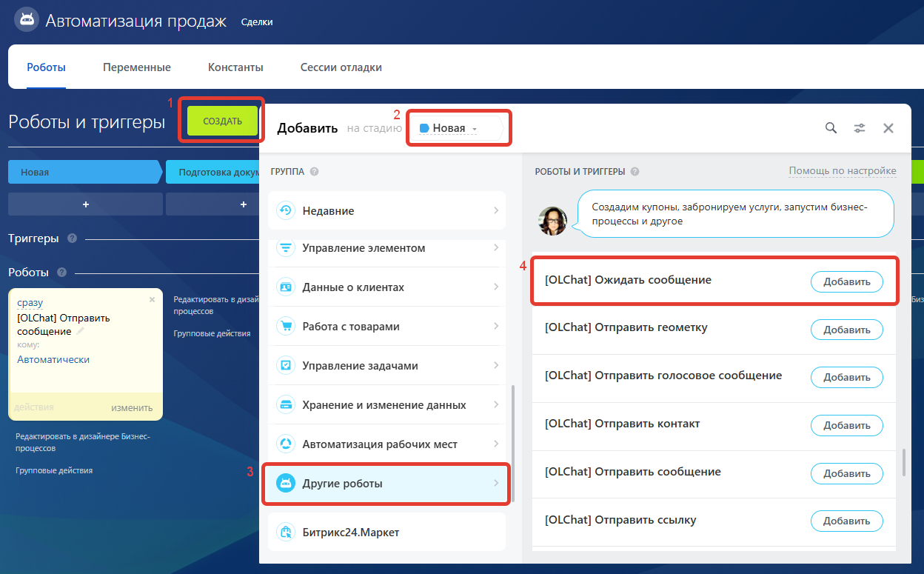Image resolution: width=924 pixels, height=574 pixels.
Task: Open the Сессии отладки tab
Action: click(x=341, y=67)
